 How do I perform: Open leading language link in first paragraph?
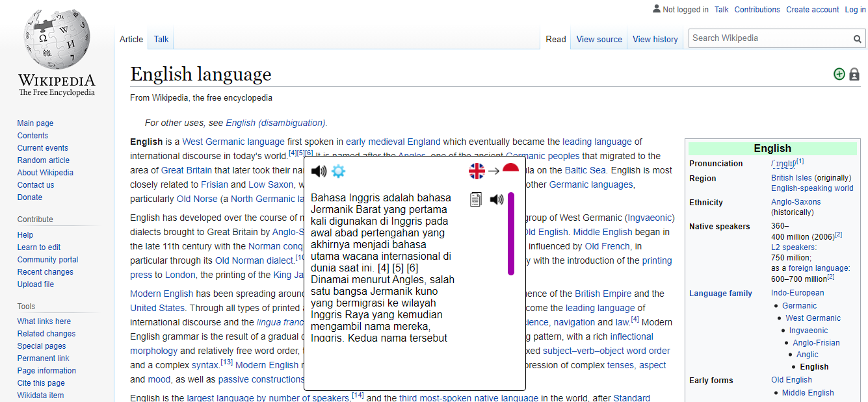tap(597, 142)
